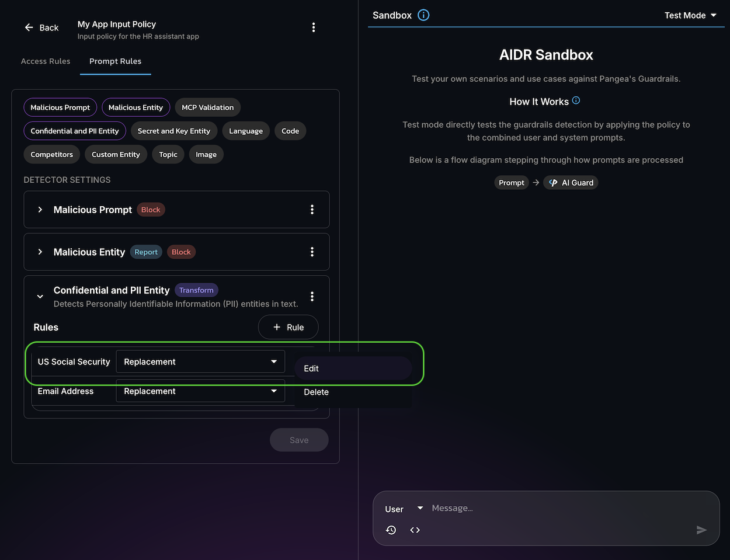Open Malicious Entity detector kebab menu

pyautogui.click(x=312, y=252)
